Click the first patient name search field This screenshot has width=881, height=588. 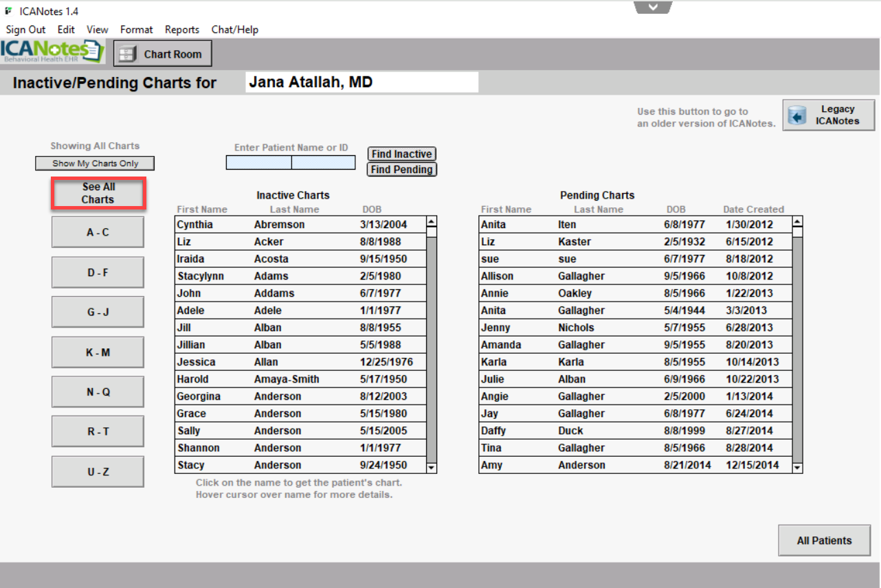(x=258, y=163)
